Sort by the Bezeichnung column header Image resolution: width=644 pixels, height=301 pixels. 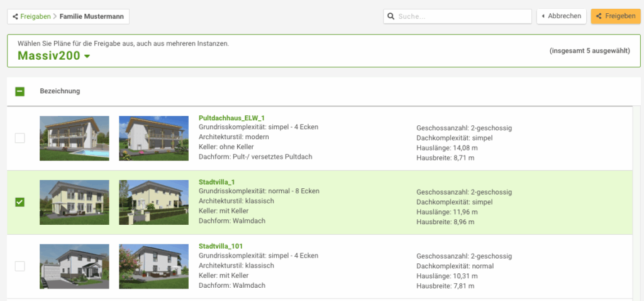[60, 91]
